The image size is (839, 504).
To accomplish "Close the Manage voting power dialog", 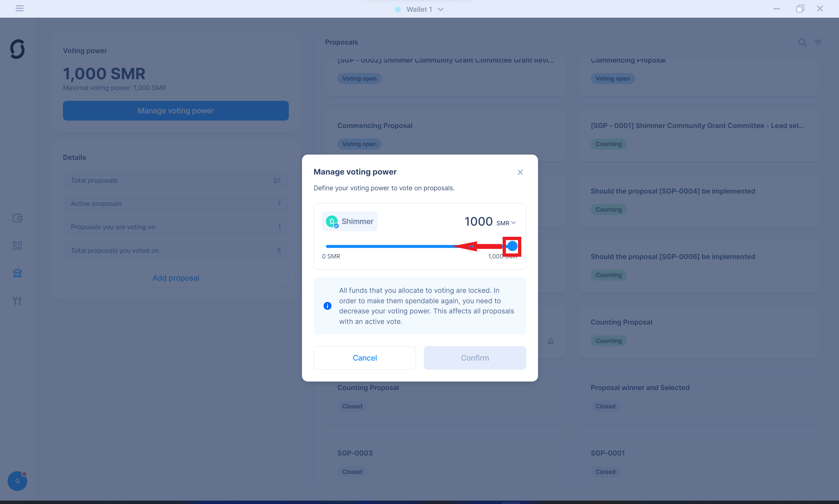I will coord(520,172).
